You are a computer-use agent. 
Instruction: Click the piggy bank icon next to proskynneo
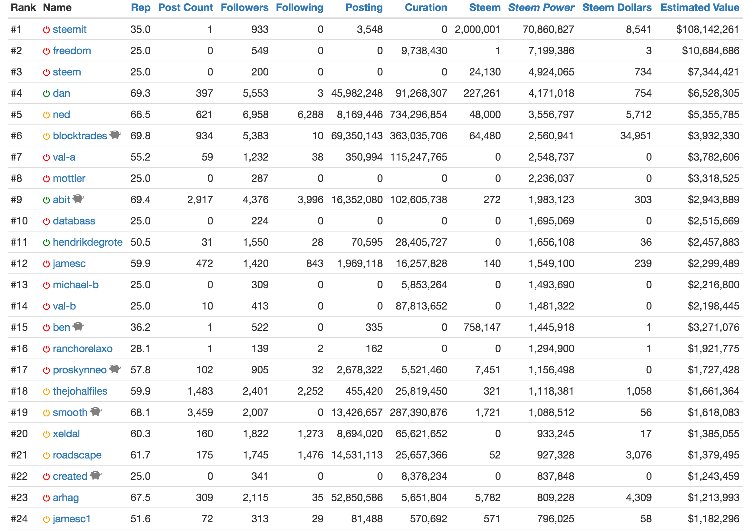coord(114,369)
